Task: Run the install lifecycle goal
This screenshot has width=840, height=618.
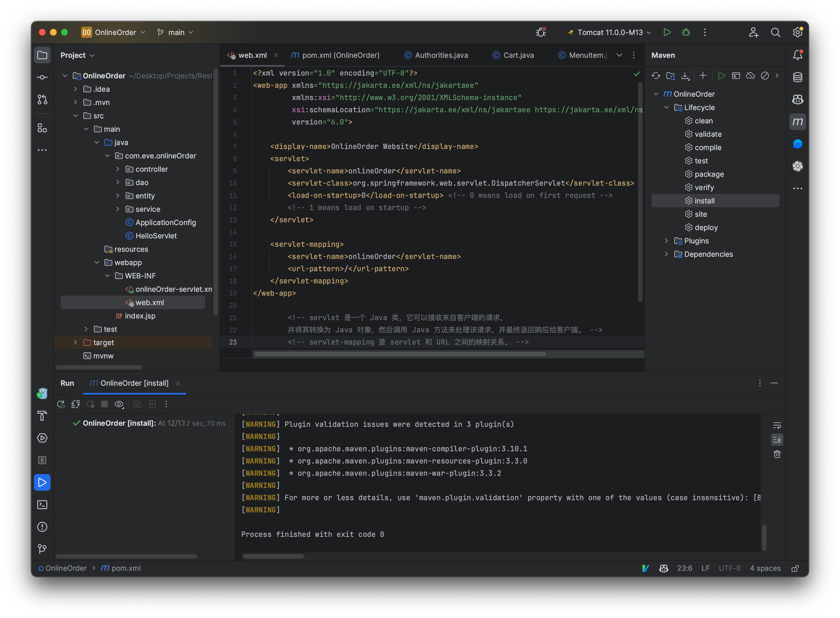Action: (x=705, y=201)
